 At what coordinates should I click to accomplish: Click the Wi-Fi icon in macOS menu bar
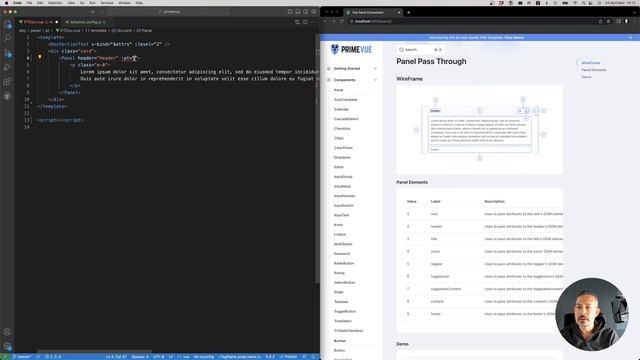click(575, 3)
